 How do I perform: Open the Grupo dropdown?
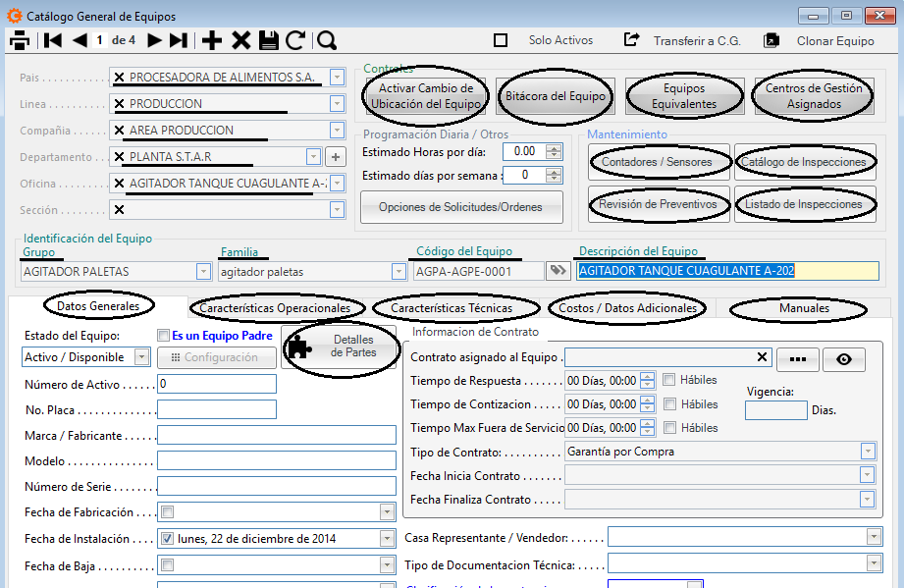tap(203, 271)
